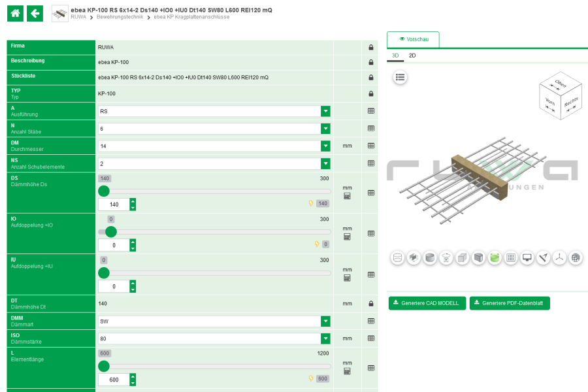Screen dimensions: 588x392
Task: Click Generiere CAD MODELL button
Action: point(427,303)
